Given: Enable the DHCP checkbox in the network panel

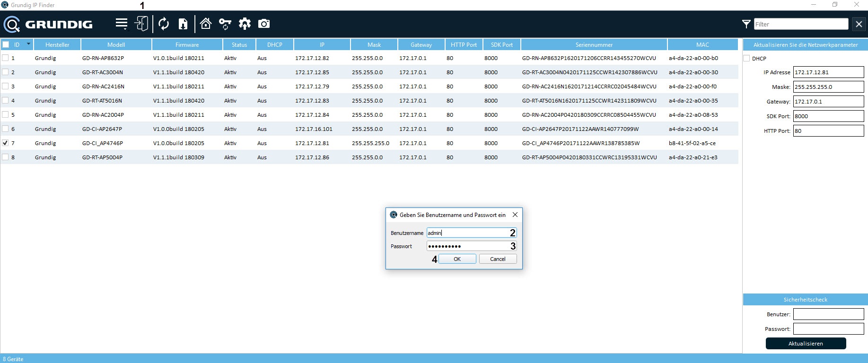Looking at the screenshot, I should pyautogui.click(x=747, y=59).
